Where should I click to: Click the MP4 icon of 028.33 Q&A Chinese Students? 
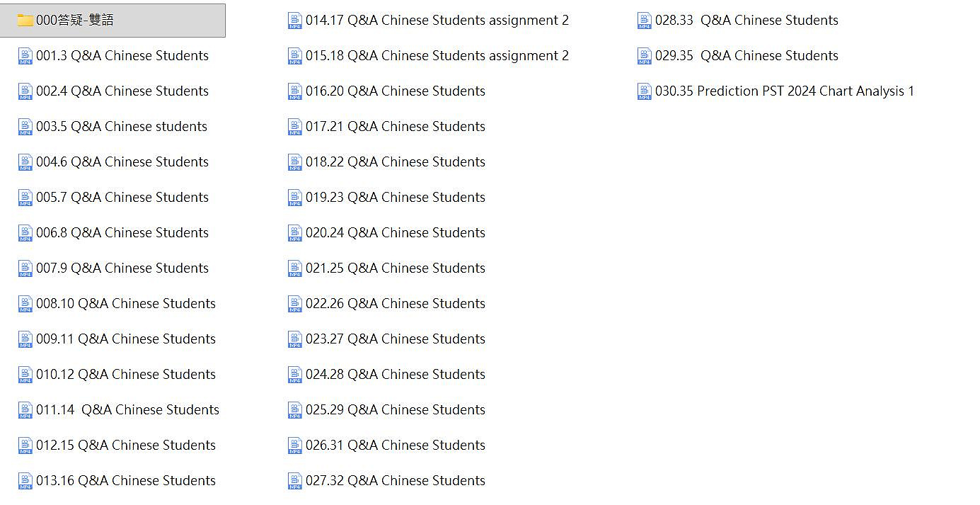(x=645, y=21)
